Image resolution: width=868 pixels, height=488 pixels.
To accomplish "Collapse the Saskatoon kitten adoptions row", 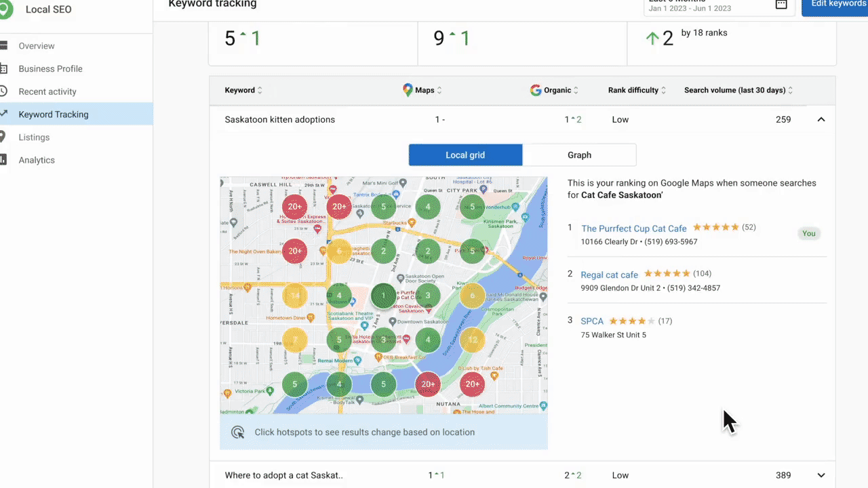I will click(821, 120).
